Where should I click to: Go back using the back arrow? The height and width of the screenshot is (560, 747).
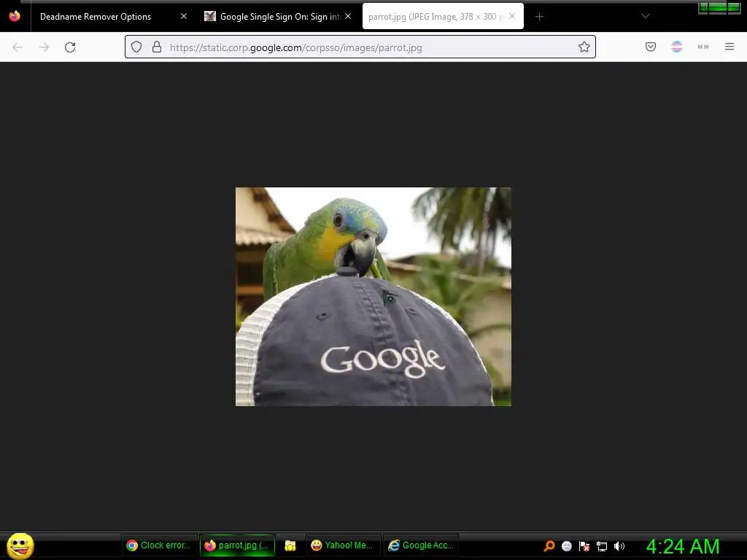click(18, 47)
